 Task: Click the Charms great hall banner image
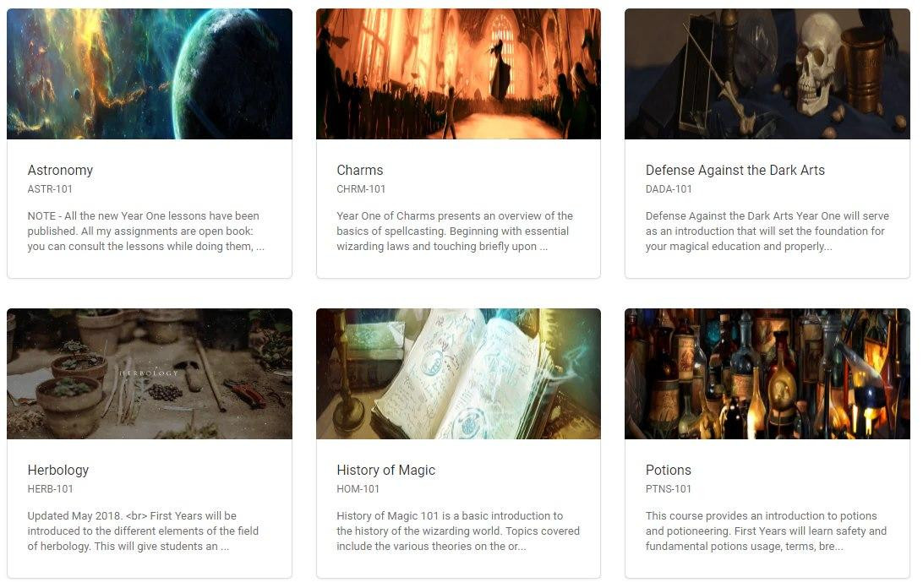coord(459,73)
